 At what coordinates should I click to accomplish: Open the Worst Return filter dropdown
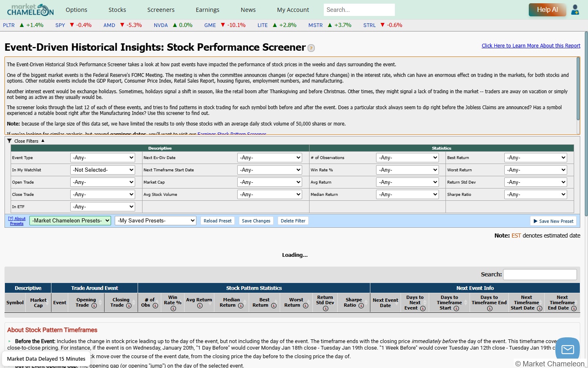point(536,170)
